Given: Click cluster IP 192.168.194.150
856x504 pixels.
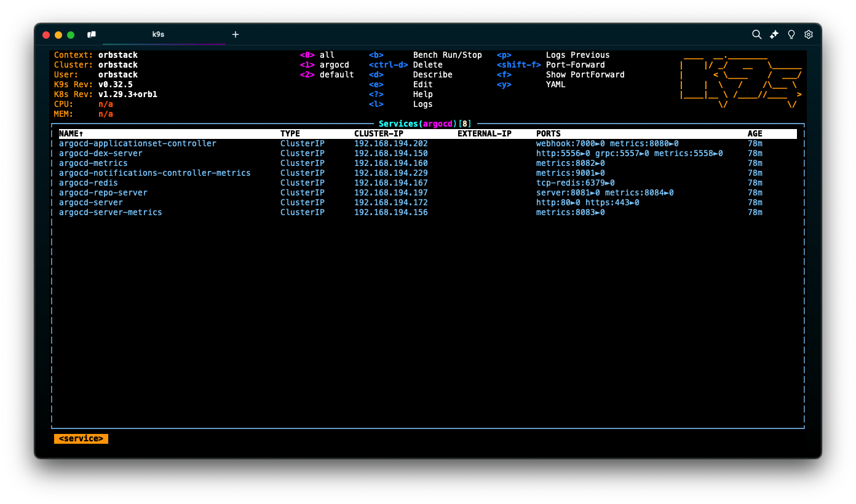Looking at the screenshot, I should [391, 153].
